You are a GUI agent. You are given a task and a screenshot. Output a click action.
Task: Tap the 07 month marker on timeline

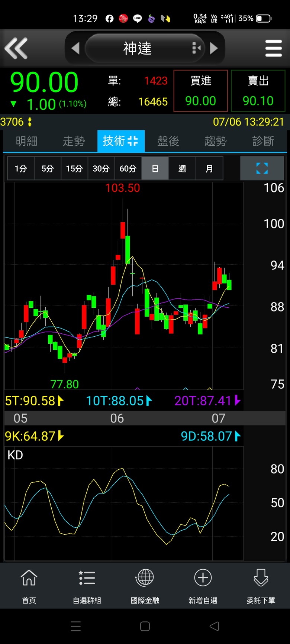[219, 418]
